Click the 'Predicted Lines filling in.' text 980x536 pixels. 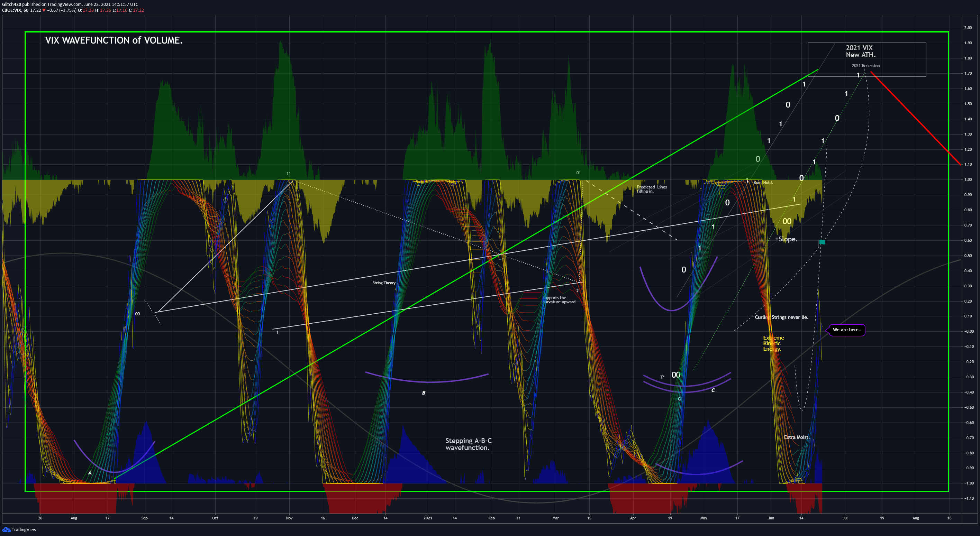(652, 189)
